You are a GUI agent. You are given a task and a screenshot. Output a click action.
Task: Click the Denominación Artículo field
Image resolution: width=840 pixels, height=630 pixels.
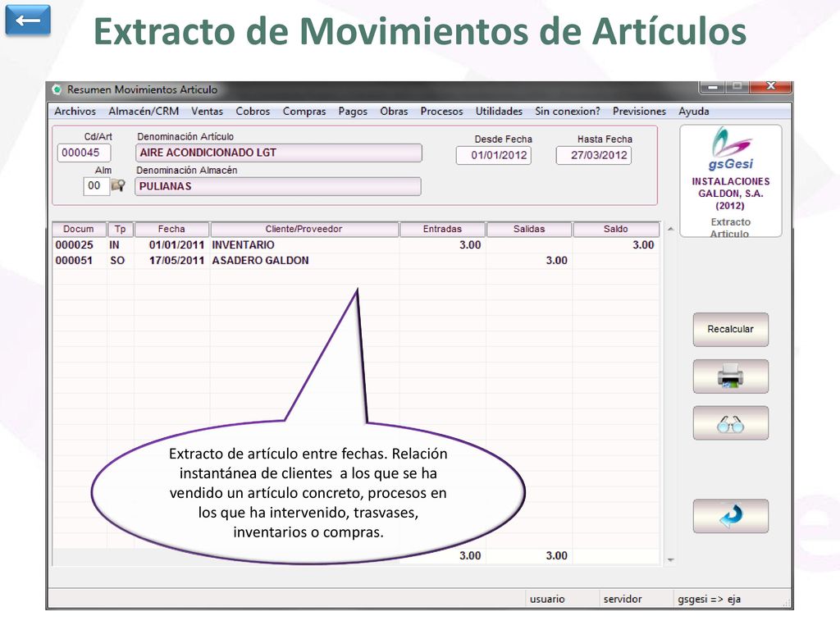pyautogui.click(x=279, y=153)
